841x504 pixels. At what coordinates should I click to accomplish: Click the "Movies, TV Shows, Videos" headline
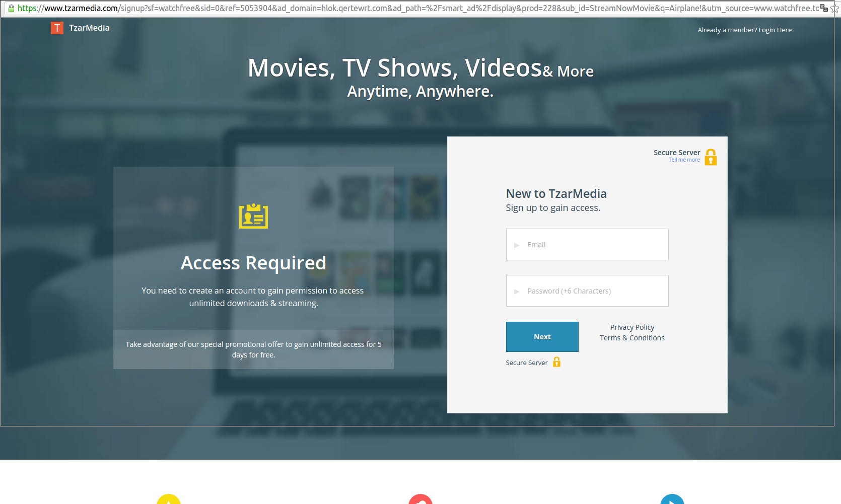click(395, 68)
